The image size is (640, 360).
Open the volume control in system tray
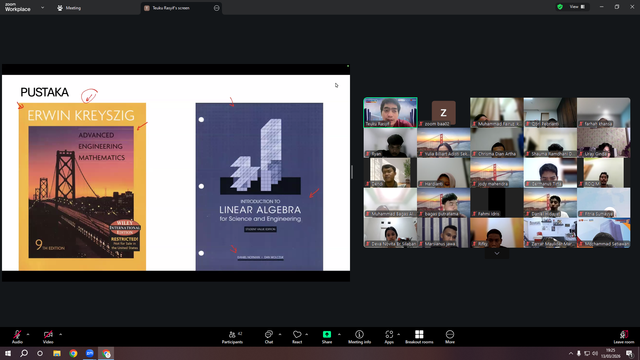click(595, 353)
